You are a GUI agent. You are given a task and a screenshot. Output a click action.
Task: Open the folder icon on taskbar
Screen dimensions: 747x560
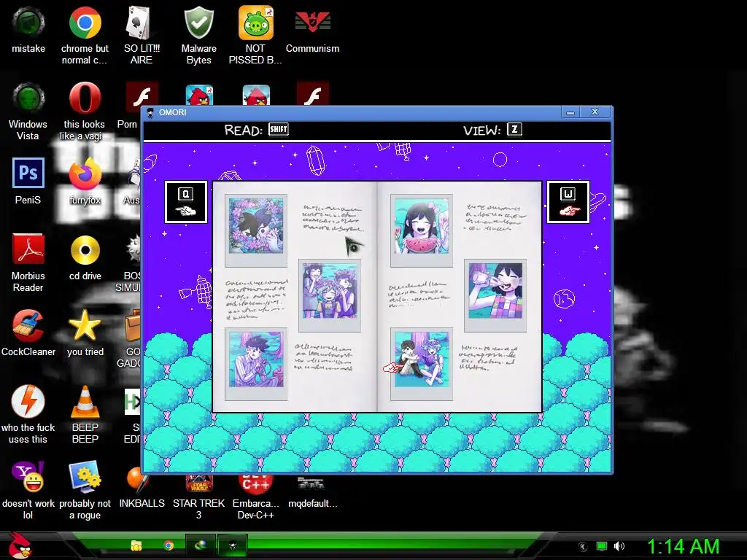pyautogui.click(x=136, y=545)
